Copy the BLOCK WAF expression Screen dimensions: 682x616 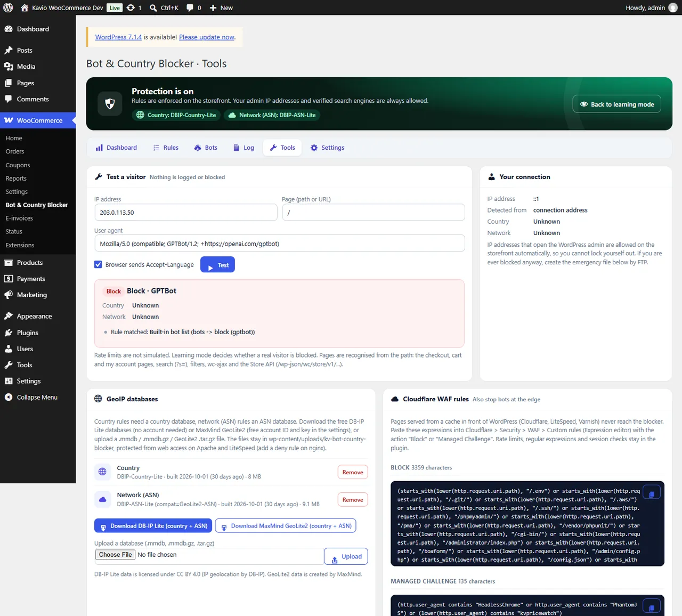coord(652,493)
